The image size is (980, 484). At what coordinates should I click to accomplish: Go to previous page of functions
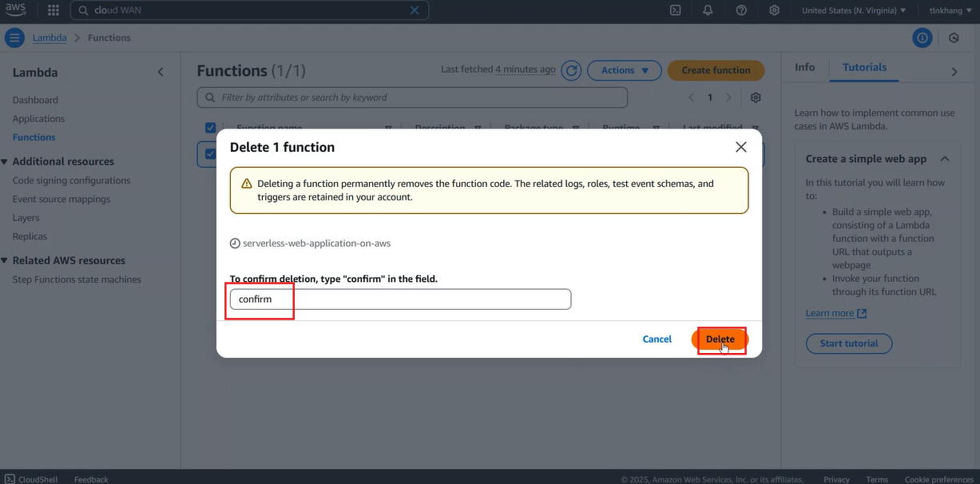(x=692, y=97)
